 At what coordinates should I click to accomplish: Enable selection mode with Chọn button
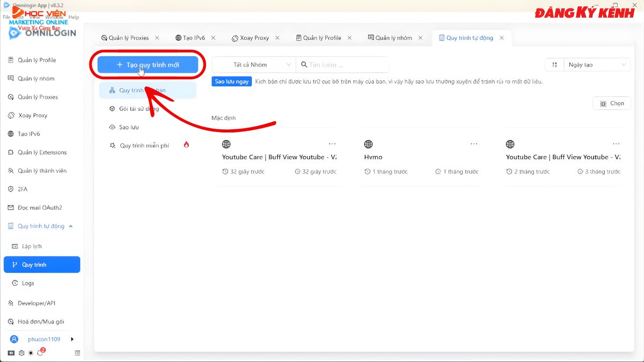click(612, 104)
